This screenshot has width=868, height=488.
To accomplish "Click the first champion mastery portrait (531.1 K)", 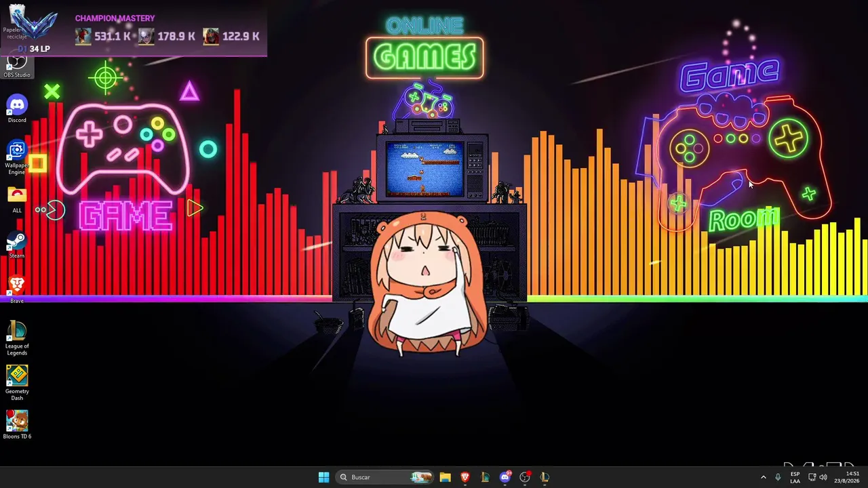I will pos(83,36).
